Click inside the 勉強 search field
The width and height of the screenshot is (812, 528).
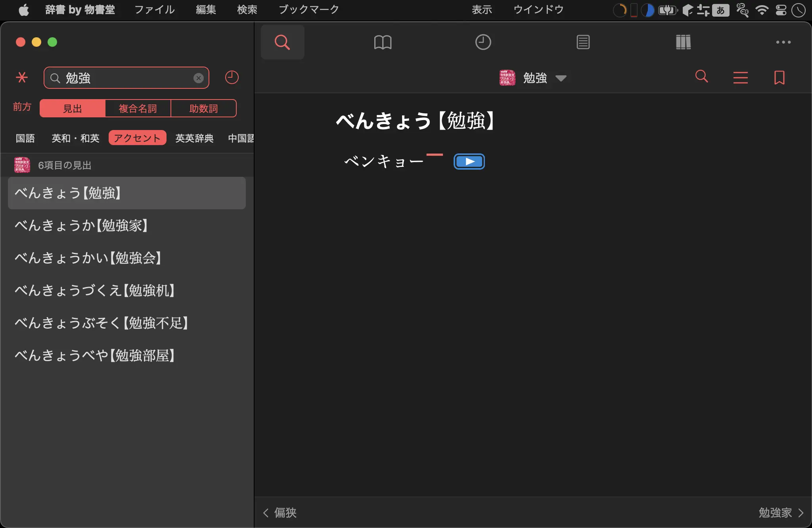click(x=126, y=78)
